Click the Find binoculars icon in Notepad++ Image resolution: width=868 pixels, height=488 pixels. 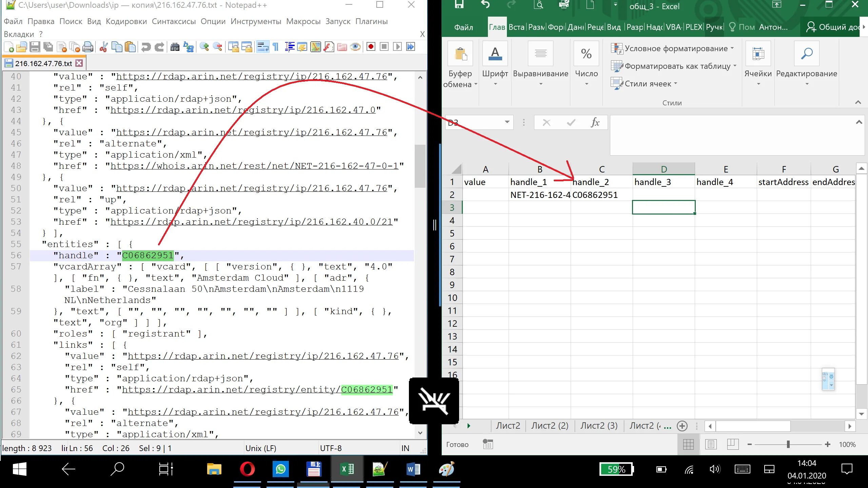coord(175,47)
